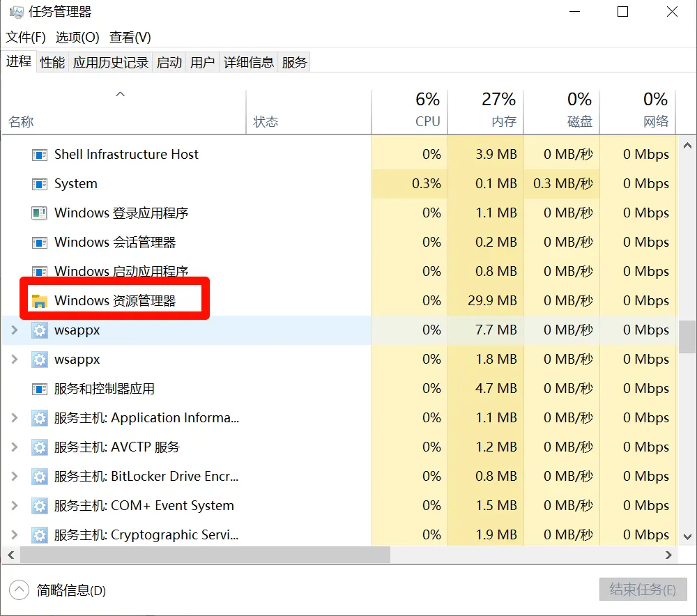Switch to the 启动 tab

(x=169, y=62)
